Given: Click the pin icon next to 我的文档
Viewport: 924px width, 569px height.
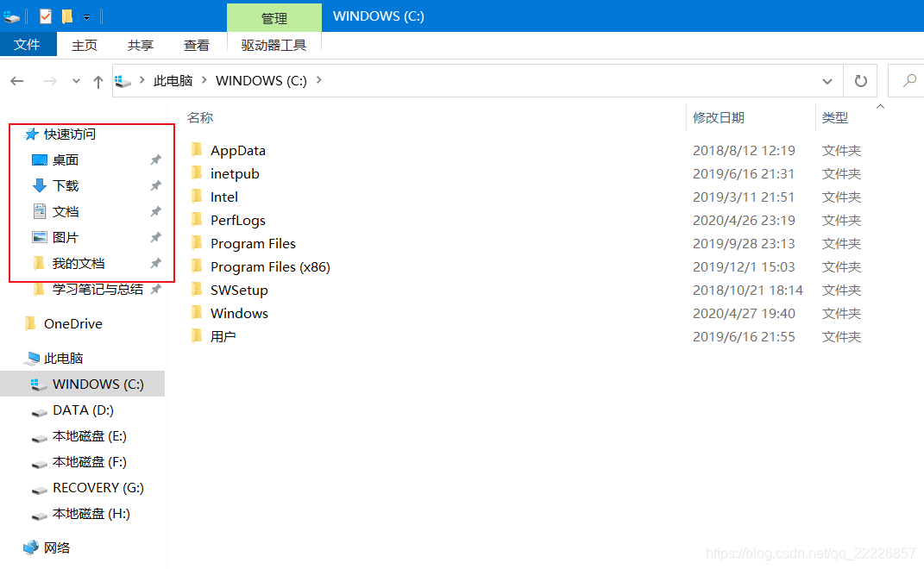Looking at the screenshot, I should [x=155, y=264].
